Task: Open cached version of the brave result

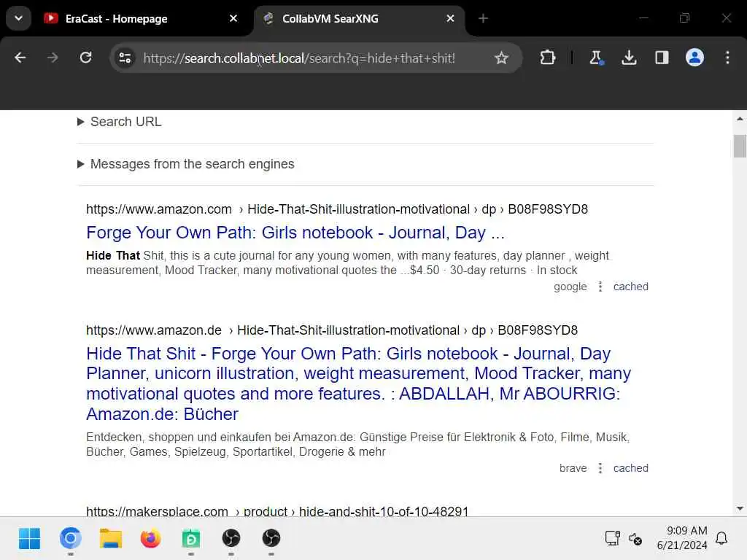Action: 630,468
